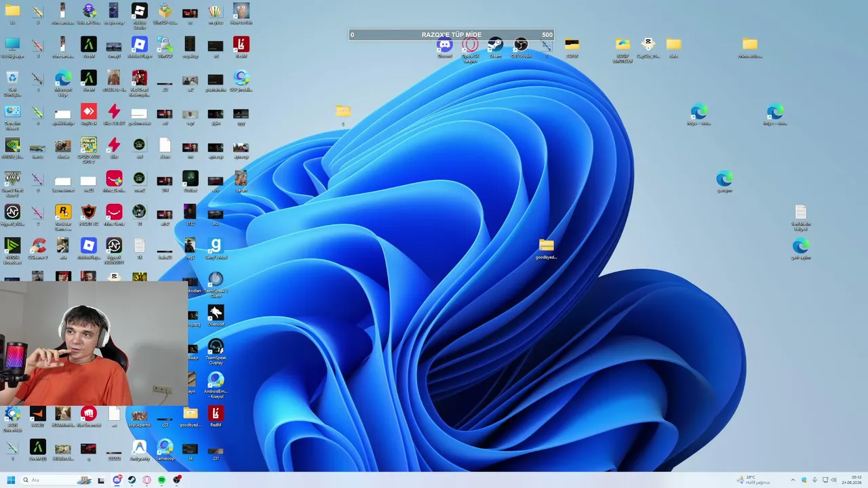
Task: Open Steam from the taskbar
Action: coord(132,480)
